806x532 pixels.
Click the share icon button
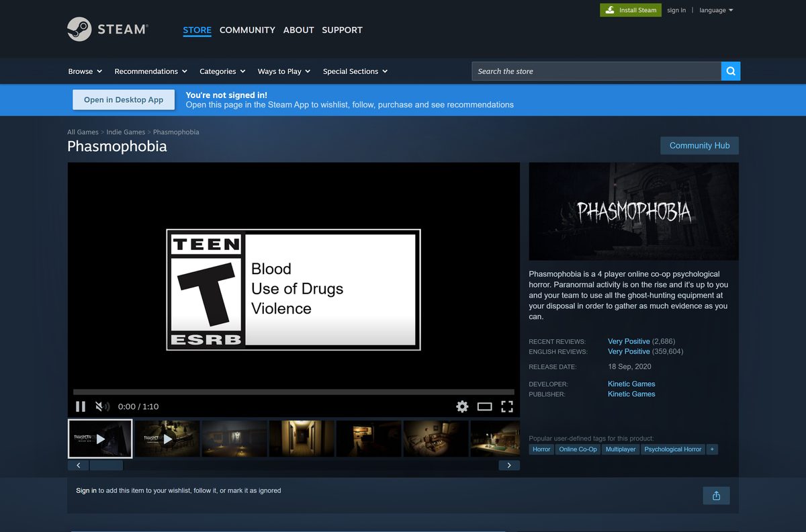(x=716, y=496)
